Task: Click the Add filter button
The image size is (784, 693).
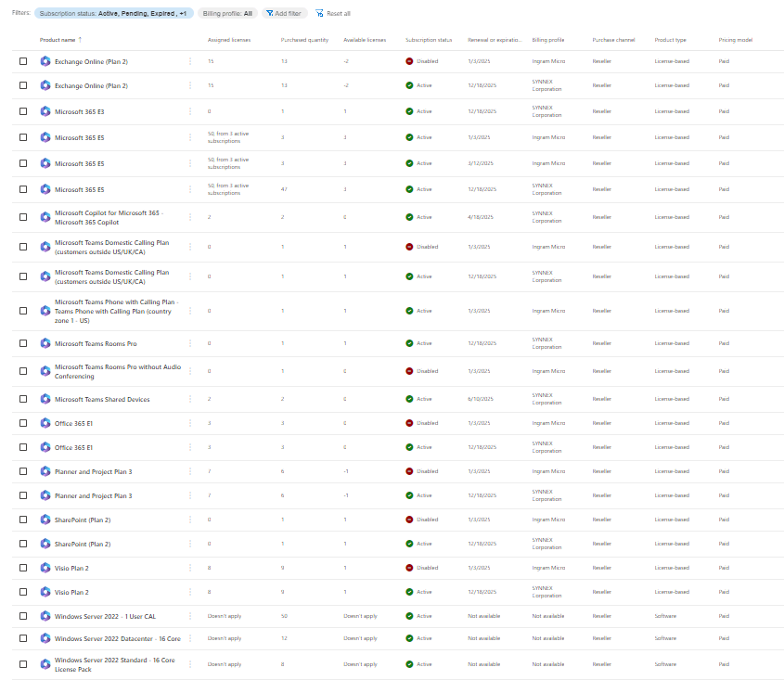Action: point(284,14)
